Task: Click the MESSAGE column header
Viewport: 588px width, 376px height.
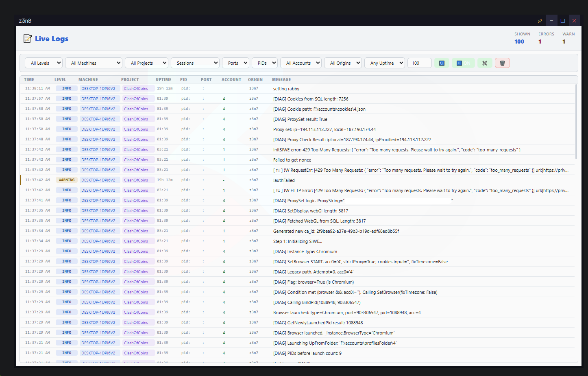Action: (x=281, y=80)
